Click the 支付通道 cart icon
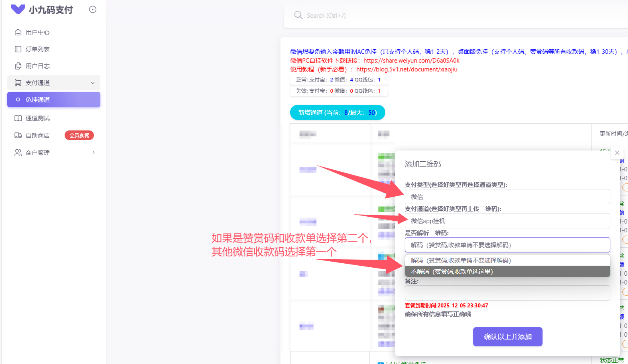The image size is (628, 364). (18, 83)
